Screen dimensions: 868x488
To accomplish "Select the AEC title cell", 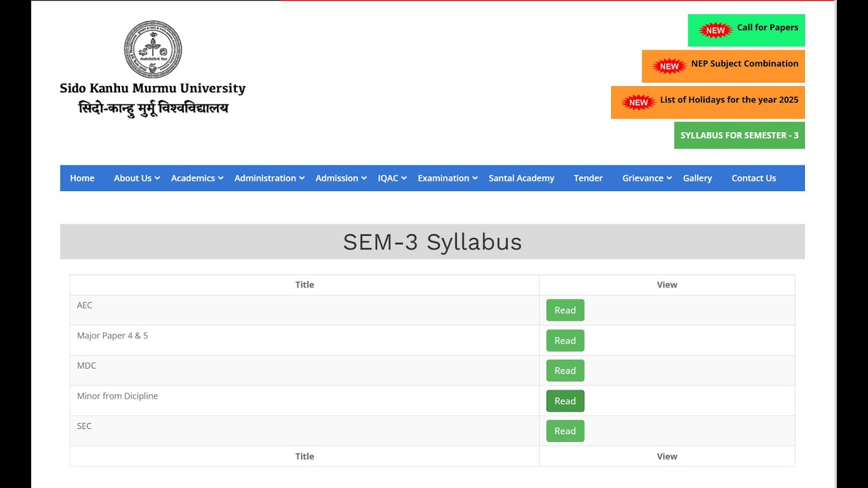I will (x=304, y=310).
